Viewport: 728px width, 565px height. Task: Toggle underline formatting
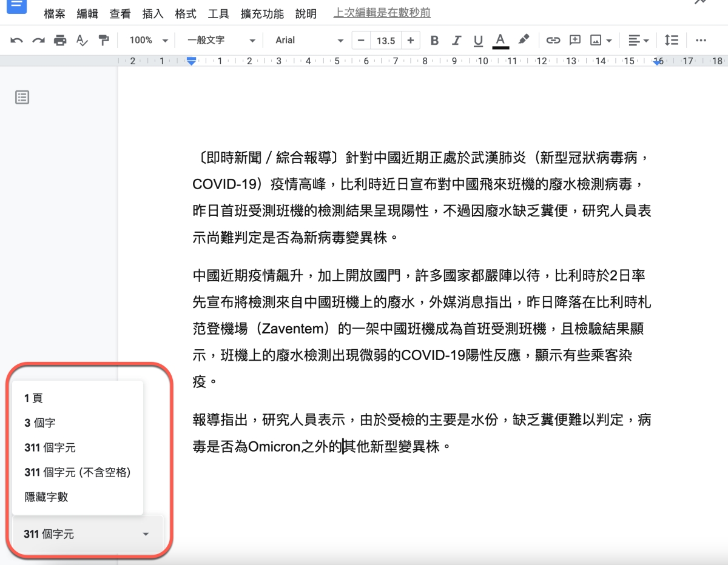click(x=478, y=41)
